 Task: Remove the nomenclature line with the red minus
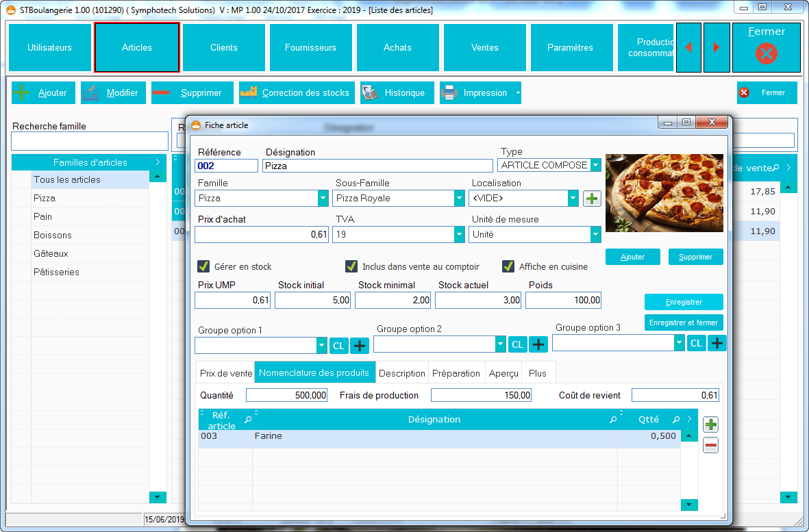click(710, 446)
